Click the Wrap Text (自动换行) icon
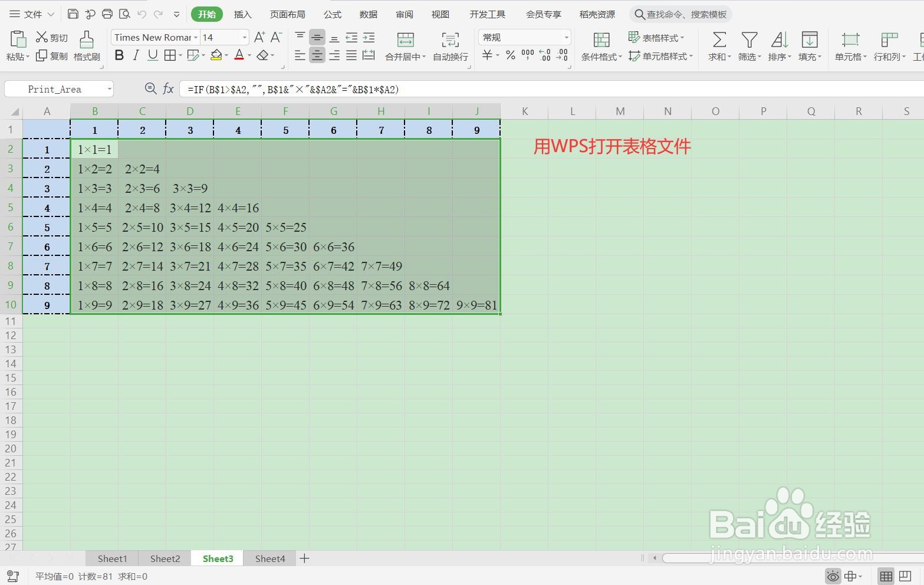The width and height of the screenshot is (924, 585). tap(451, 40)
